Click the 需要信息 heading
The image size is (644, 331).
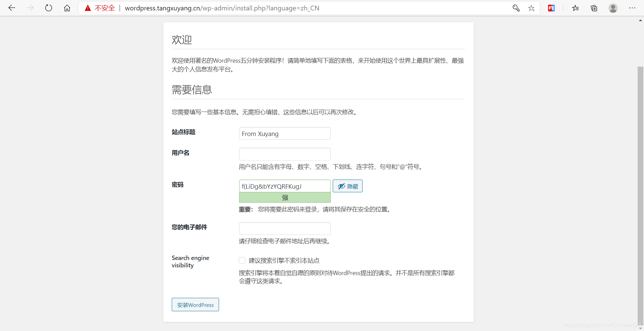[x=192, y=90]
